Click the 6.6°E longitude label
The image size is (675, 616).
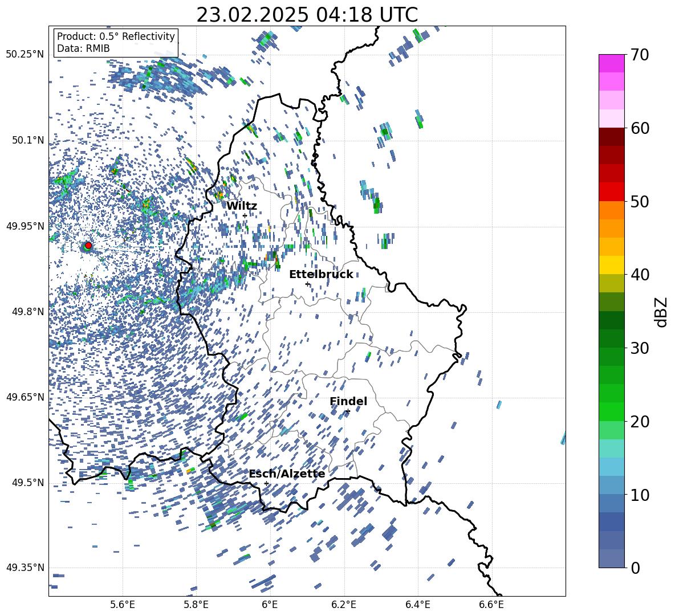pyautogui.click(x=491, y=605)
